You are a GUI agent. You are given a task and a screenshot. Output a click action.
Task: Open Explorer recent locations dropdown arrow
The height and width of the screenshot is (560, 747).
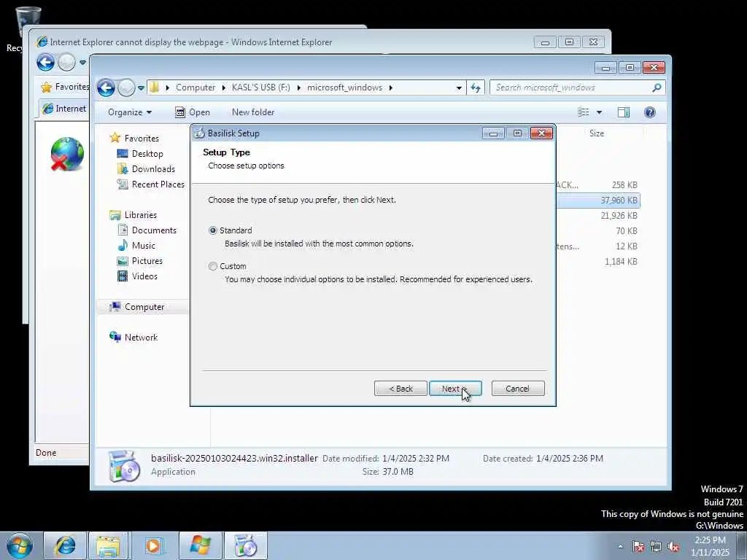point(141,88)
